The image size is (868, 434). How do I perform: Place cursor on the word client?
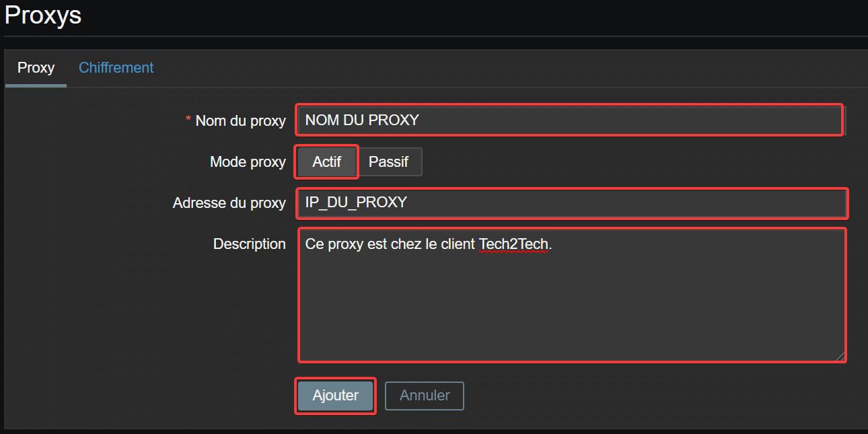tap(458, 244)
